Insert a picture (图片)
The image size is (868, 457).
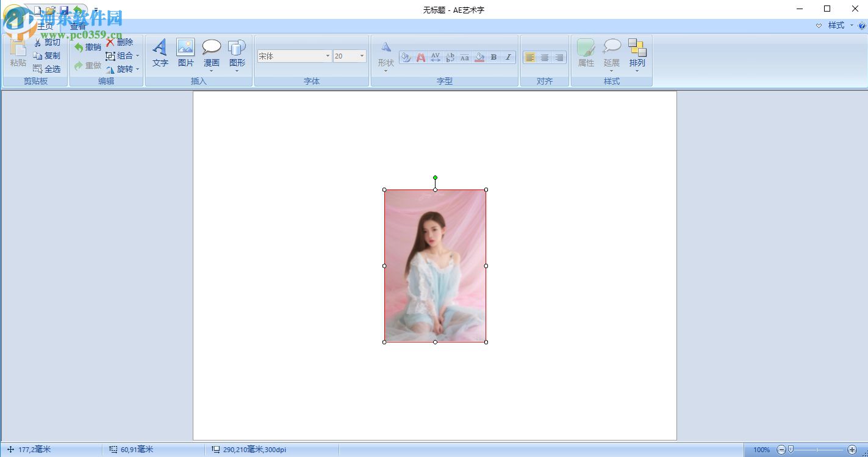185,54
